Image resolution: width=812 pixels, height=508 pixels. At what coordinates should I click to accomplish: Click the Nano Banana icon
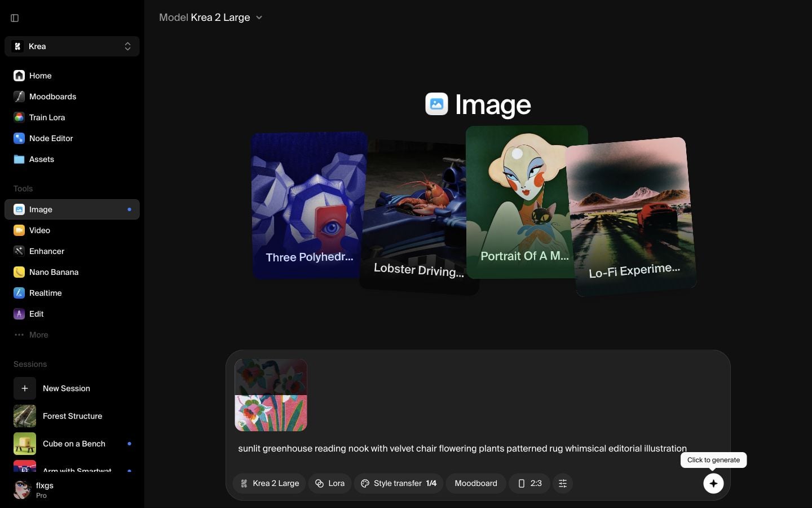pyautogui.click(x=19, y=272)
